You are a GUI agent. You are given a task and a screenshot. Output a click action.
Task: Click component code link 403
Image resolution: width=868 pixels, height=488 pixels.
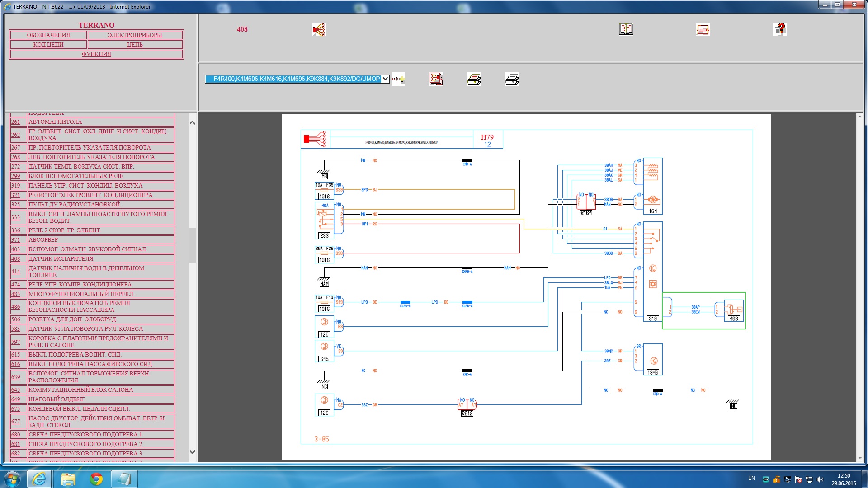pos(16,249)
